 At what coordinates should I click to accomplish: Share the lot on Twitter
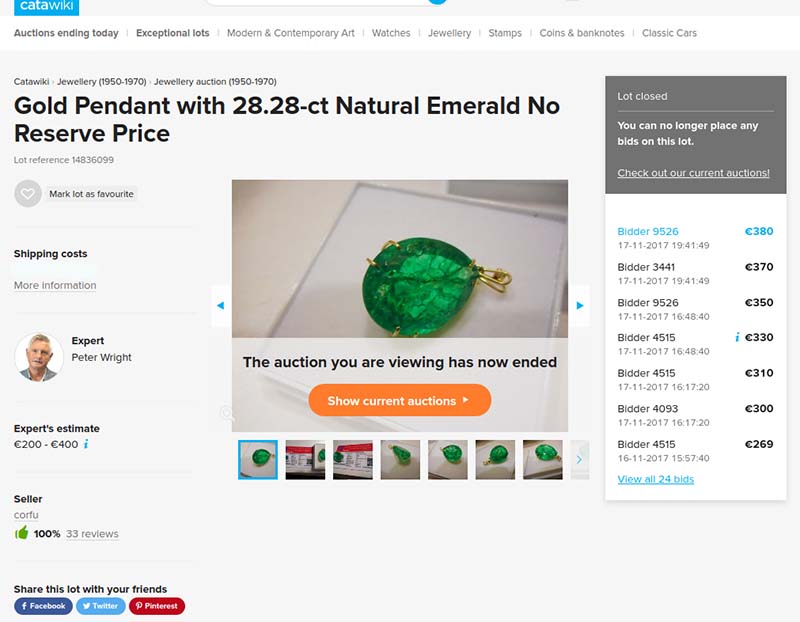101,606
